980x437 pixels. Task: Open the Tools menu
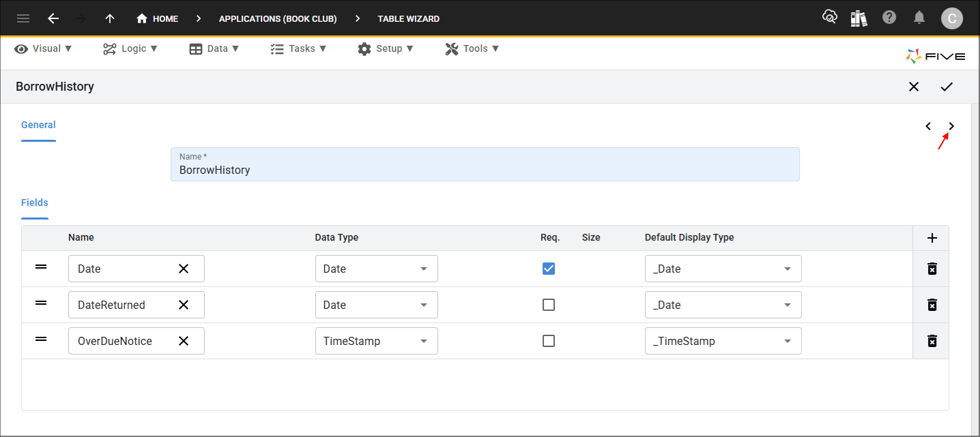[472, 48]
